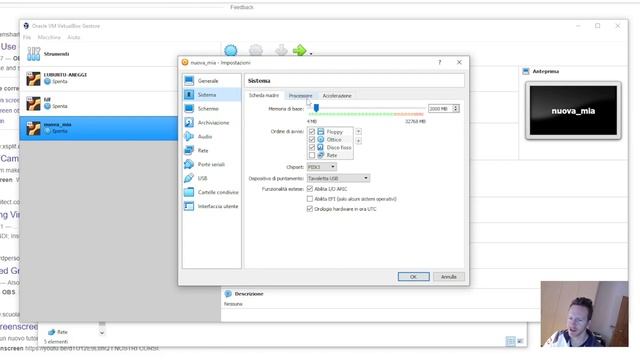Screen dimensions: 640x360
Task: Toggle the Disco fisso boot checkbox
Action: 312,147
